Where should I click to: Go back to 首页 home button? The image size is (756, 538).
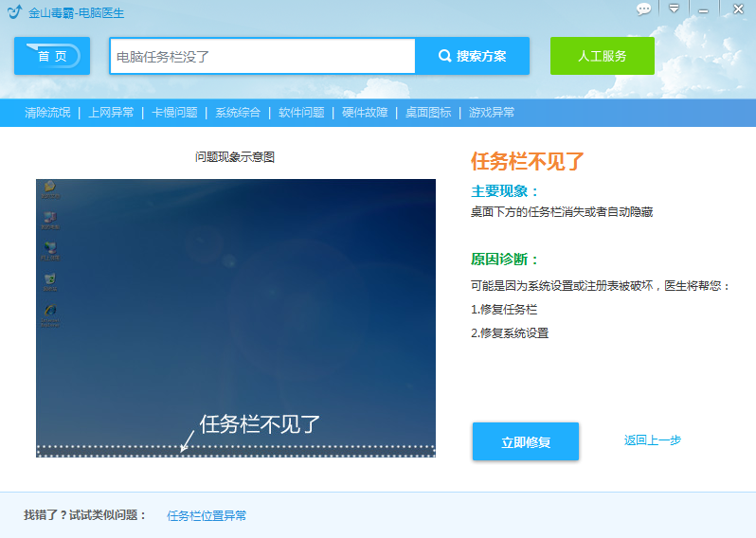click(52, 56)
